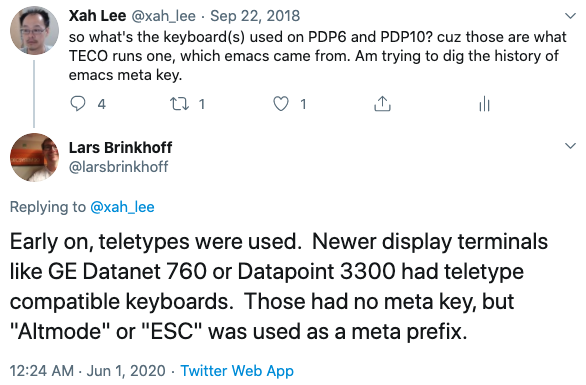This screenshot has width=586, height=385.
Task: Visit the @larsbrinkhoff handle
Action: (x=118, y=167)
